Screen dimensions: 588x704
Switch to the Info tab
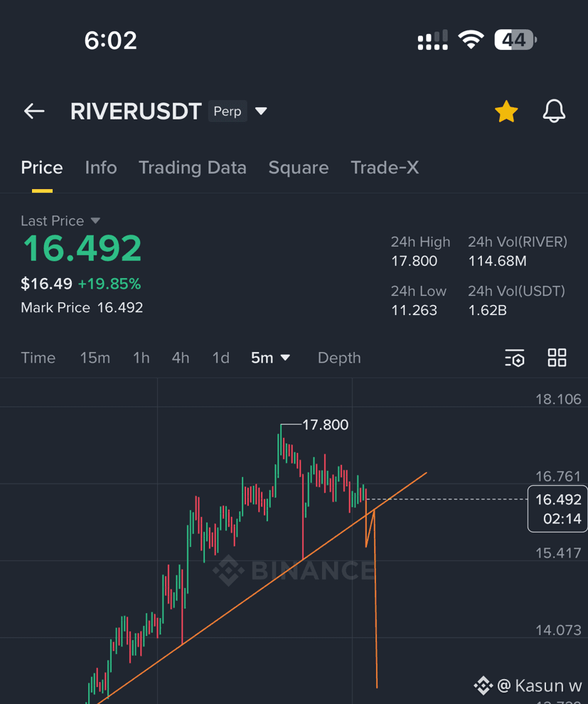(101, 168)
